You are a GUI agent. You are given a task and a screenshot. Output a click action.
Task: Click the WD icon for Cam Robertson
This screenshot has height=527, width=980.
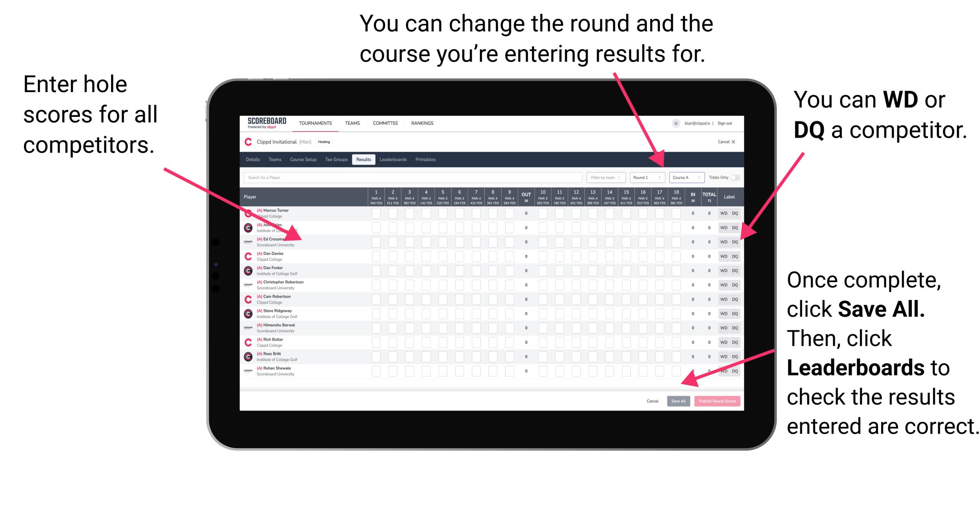[723, 300]
